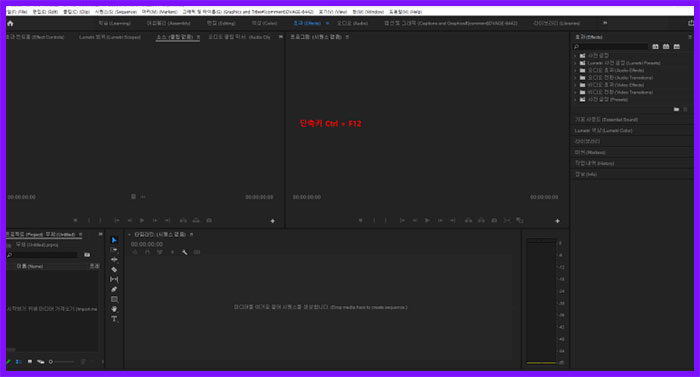This screenshot has width=700, height=377.
Task: Open Clip menu
Action: click(x=76, y=12)
